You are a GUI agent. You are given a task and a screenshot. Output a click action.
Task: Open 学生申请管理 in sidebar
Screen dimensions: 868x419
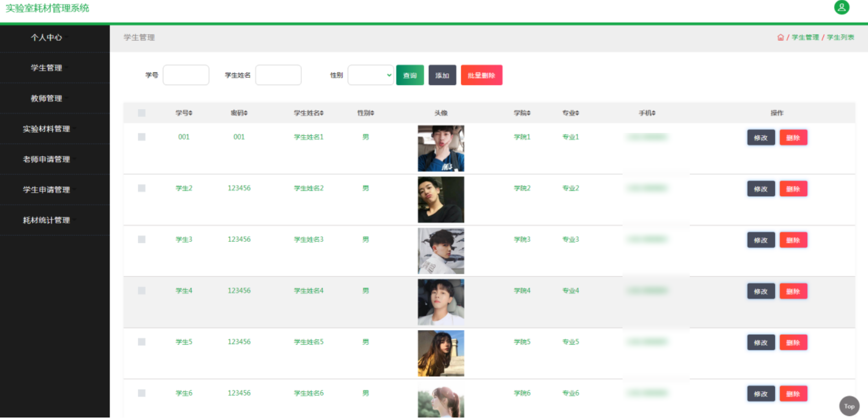[46, 190]
